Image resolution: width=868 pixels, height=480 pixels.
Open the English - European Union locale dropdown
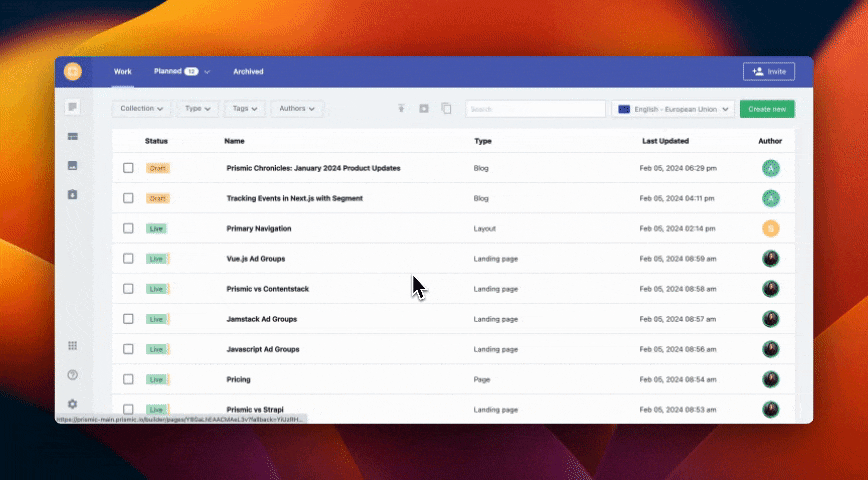pyautogui.click(x=673, y=109)
